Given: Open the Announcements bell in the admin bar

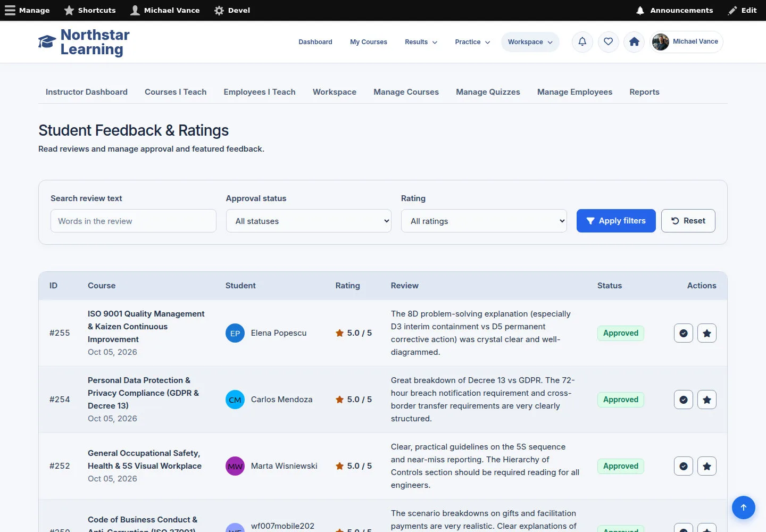Looking at the screenshot, I should (x=675, y=10).
